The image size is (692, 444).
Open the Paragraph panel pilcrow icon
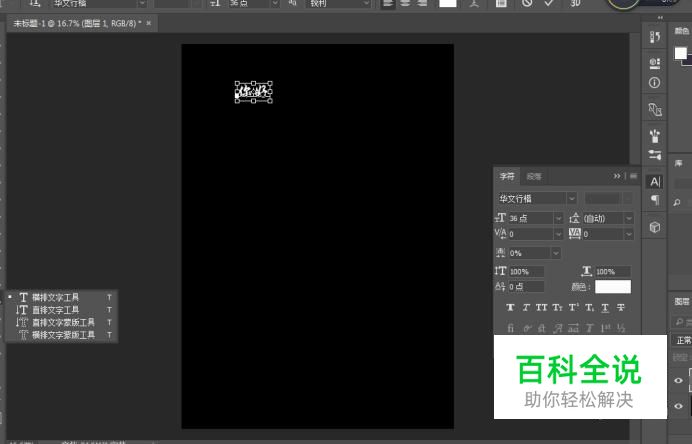(x=655, y=200)
